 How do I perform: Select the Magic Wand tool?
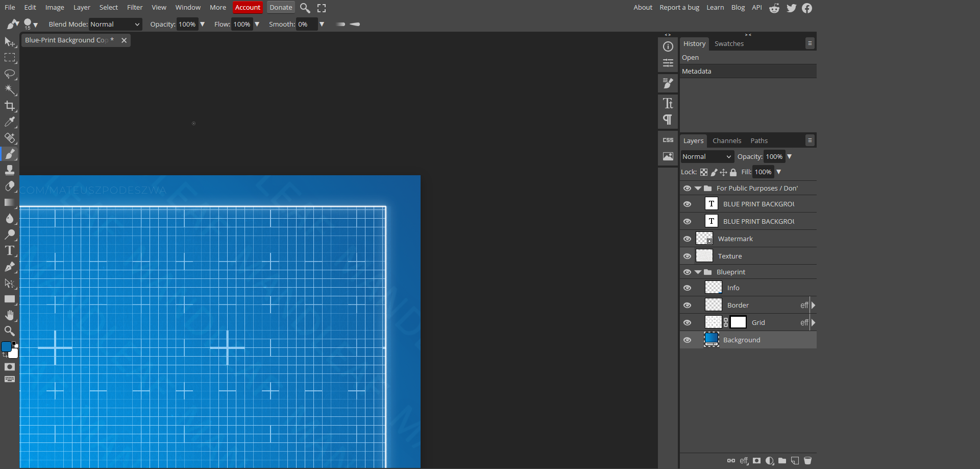tap(10, 90)
